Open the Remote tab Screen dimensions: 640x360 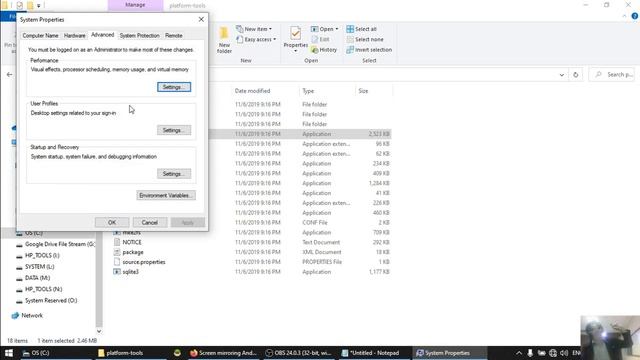click(174, 36)
